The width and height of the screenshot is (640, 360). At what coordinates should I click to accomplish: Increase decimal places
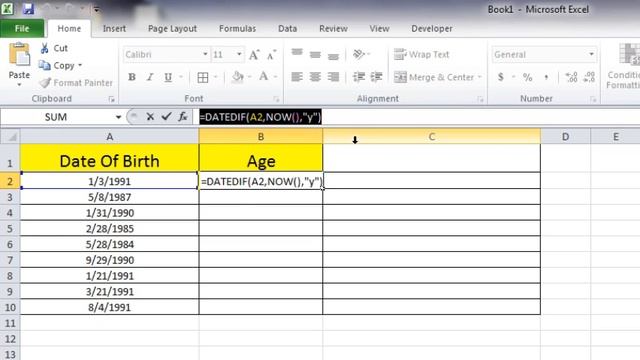point(571,77)
